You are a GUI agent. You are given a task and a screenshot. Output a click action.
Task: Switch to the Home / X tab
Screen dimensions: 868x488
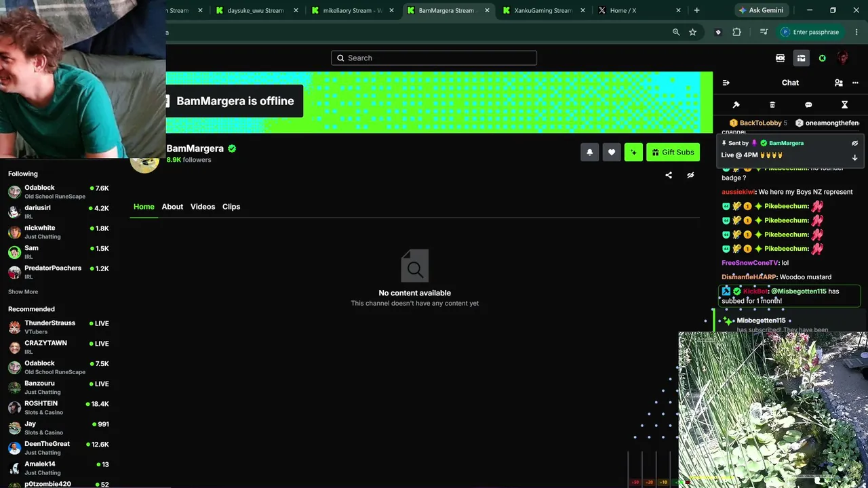(x=639, y=10)
